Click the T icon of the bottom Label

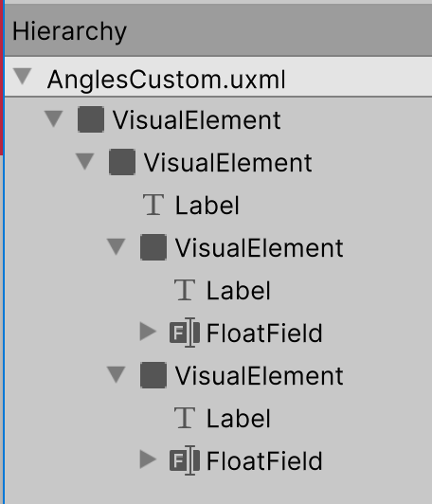(x=185, y=418)
